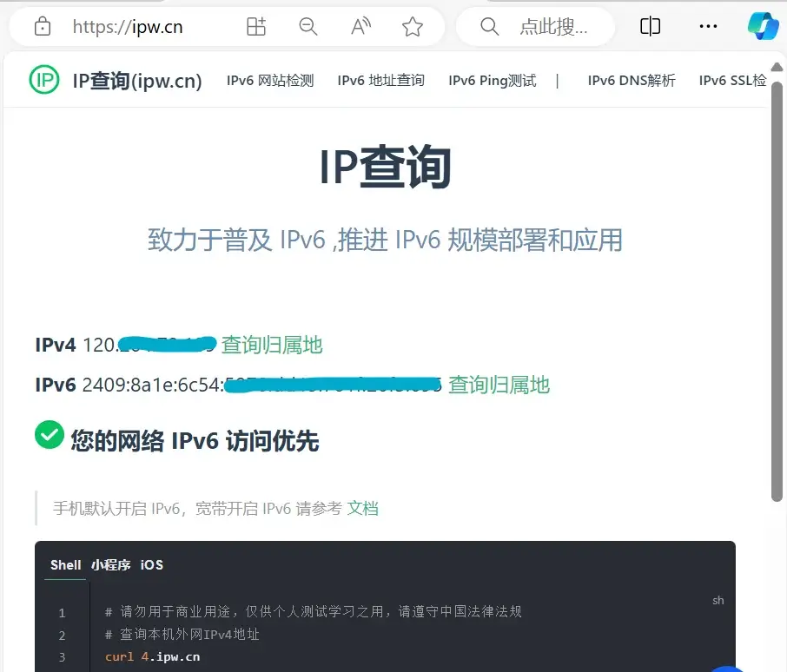Open IPv6 网站检测 menu item
Screen dimensions: 787x672
point(270,81)
